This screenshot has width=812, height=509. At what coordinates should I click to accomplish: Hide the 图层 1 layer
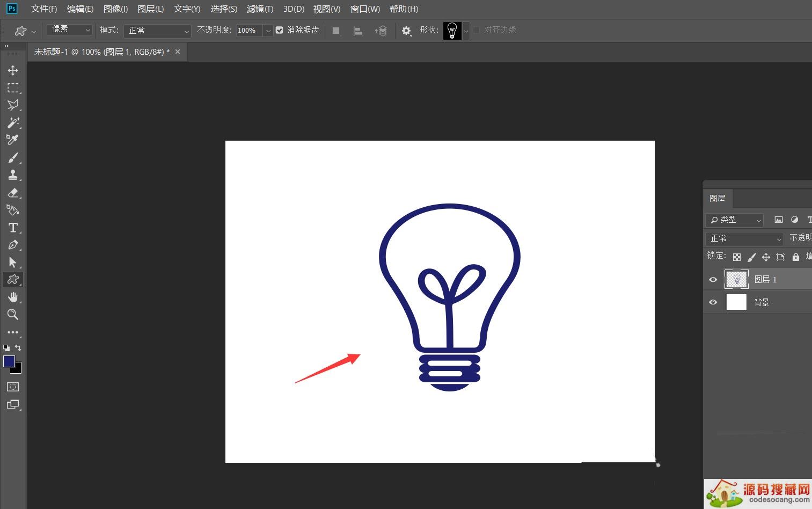point(713,279)
